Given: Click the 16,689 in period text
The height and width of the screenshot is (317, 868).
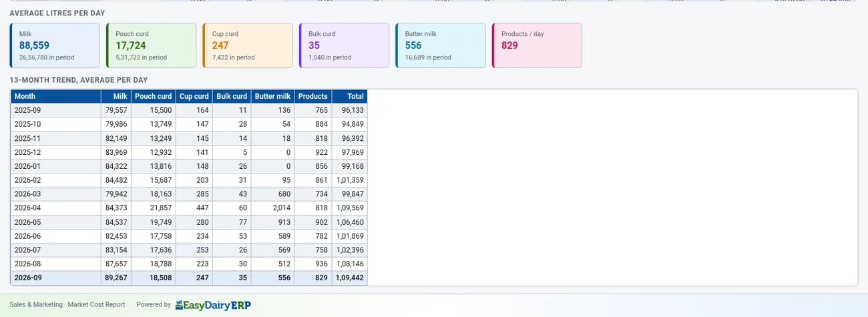Looking at the screenshot, I should click(x=428, y=57).
